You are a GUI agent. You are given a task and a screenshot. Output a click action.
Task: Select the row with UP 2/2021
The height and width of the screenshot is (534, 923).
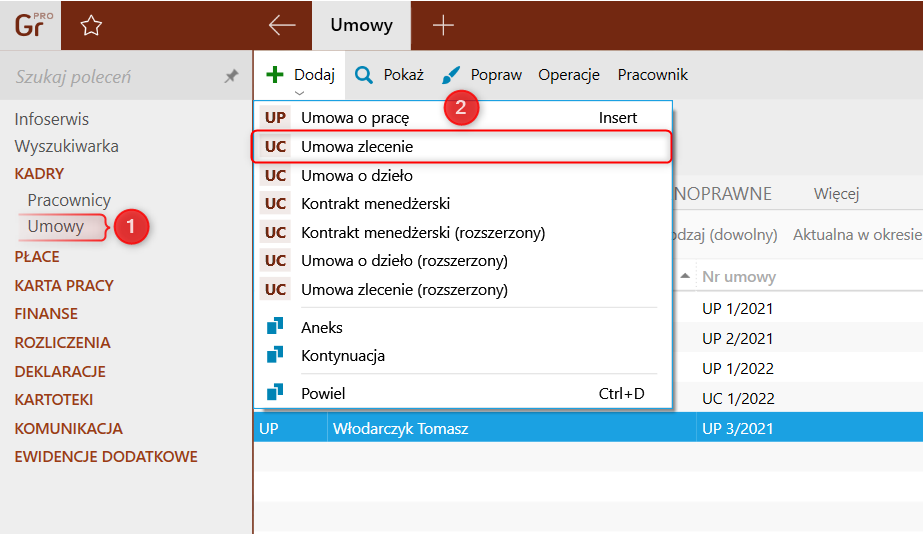(x=797, y=339)
